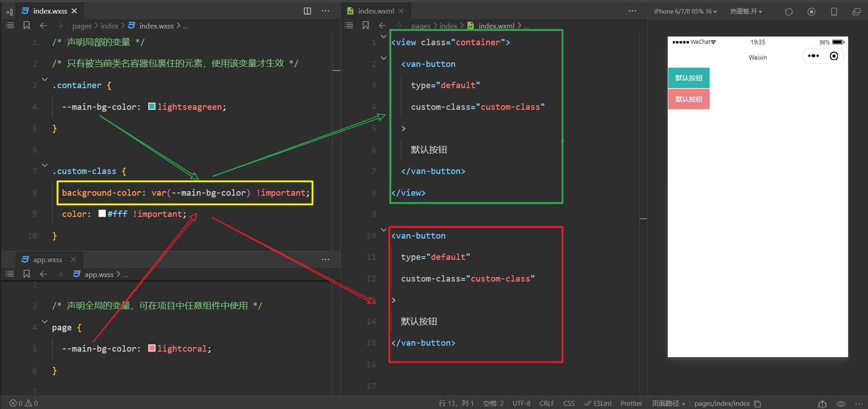Click the lightseagreen color swatch
Image resolution: width=868 pixels, height=409 pixels.
coord(152,107)
